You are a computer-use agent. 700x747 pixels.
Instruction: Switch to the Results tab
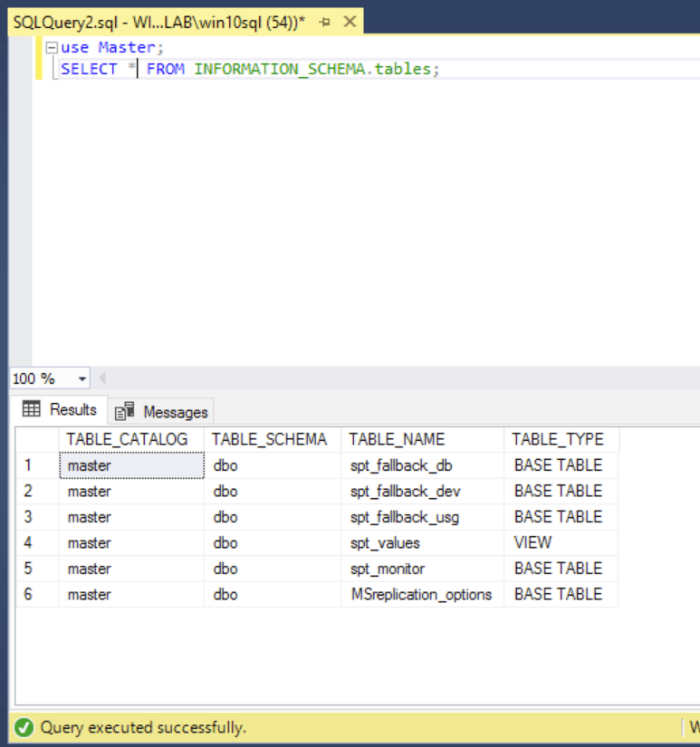[60, 409]
